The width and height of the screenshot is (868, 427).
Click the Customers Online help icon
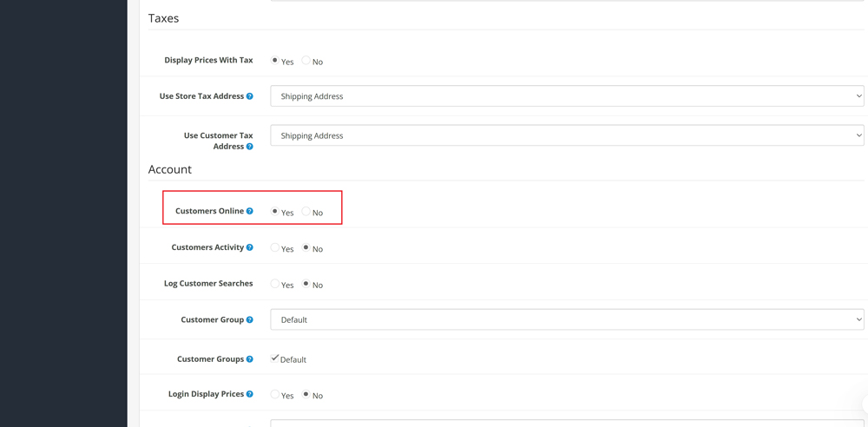pyautogui.click(x=250, y=211)
